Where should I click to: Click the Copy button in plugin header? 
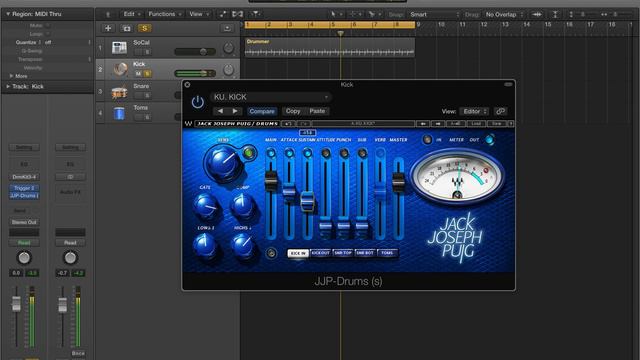[293, 111]
